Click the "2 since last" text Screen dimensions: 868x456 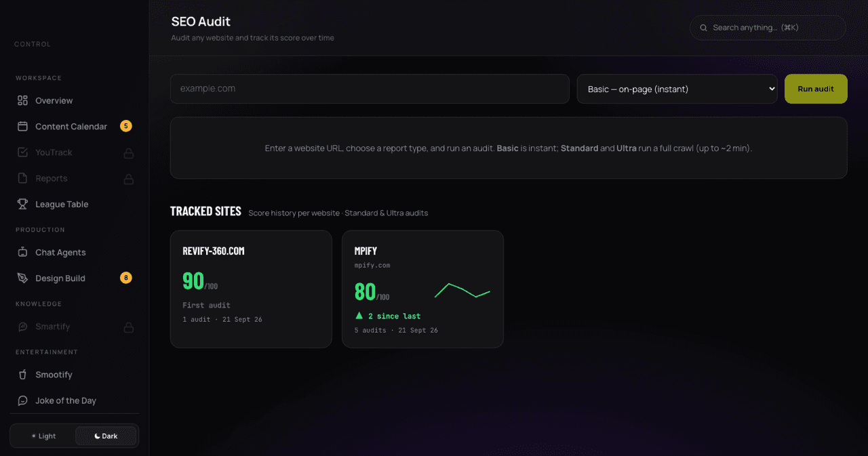[394, 316]
